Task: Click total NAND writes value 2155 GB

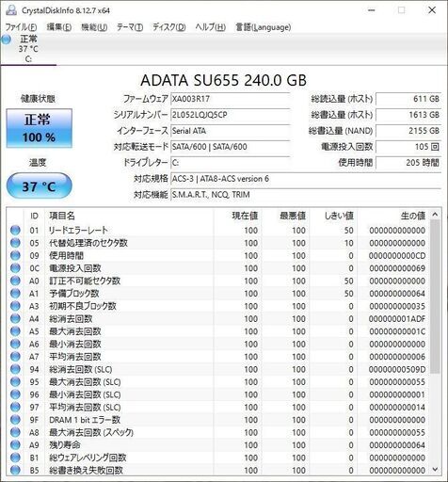Action: tap(408, 131)
